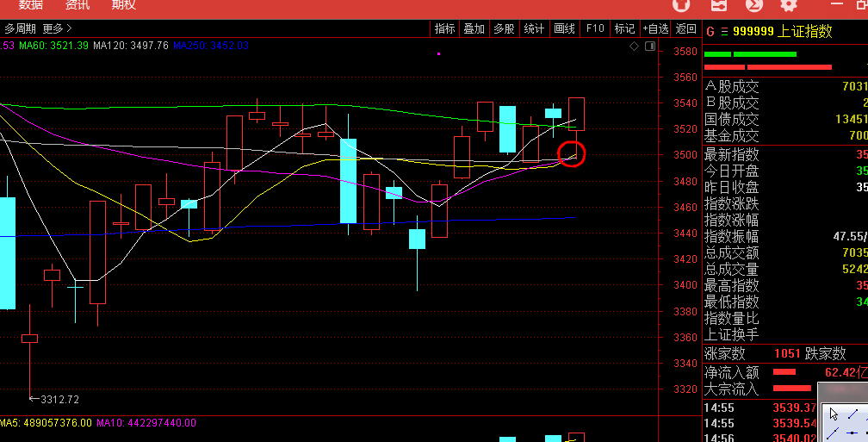Click the 3312.72 low price marker
The width and height of the screenshot is (868, 442).
pyautogui.click(x=54, y=400)
